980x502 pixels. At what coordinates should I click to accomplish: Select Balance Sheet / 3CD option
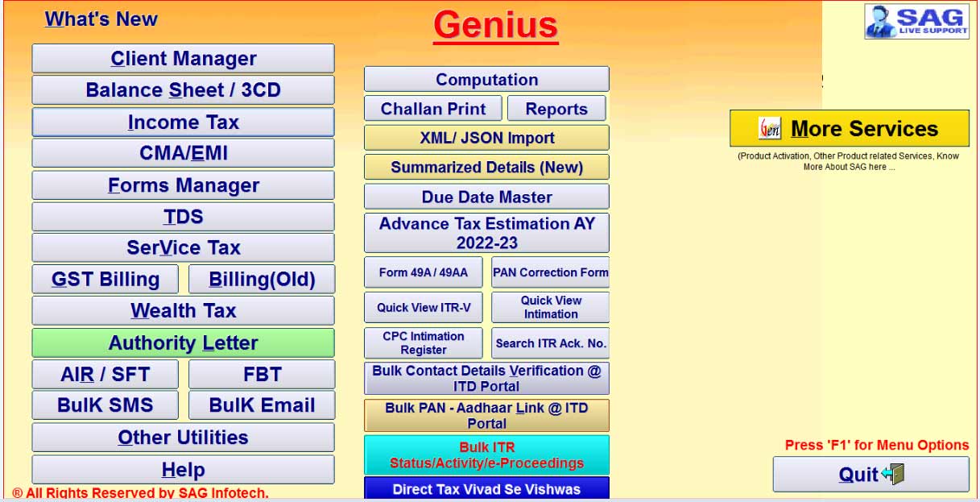[183, 90]
